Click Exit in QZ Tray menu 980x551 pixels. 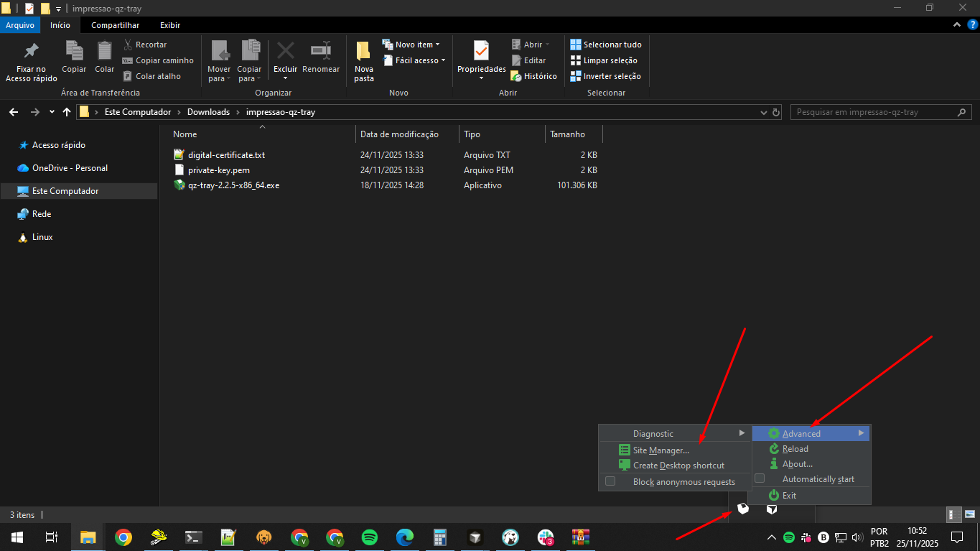[x=789, y=496]
